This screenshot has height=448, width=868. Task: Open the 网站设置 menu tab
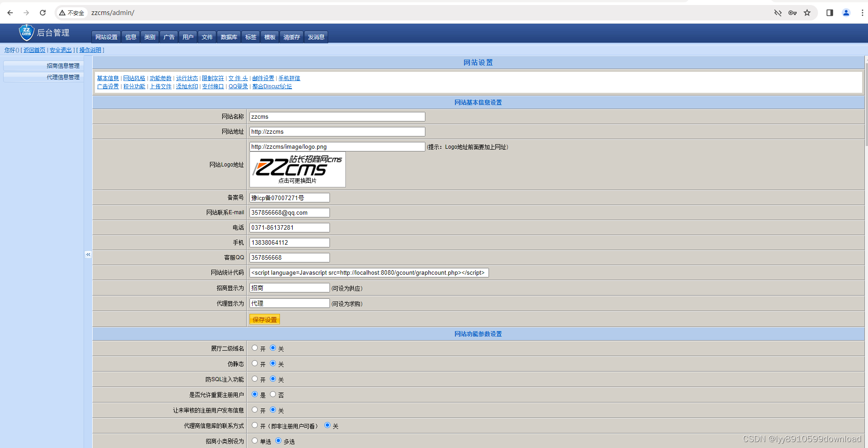[x=106, y=37]
